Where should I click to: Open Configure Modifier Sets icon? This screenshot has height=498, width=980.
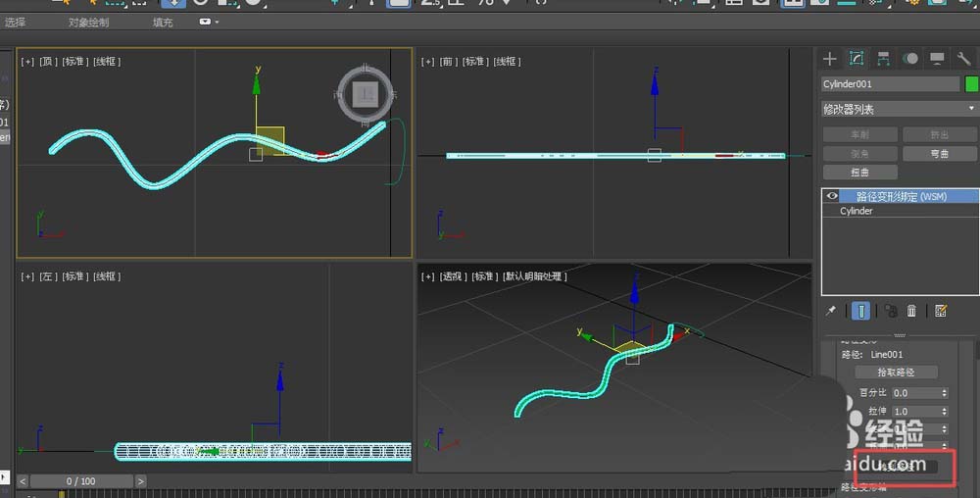point(941,311)
